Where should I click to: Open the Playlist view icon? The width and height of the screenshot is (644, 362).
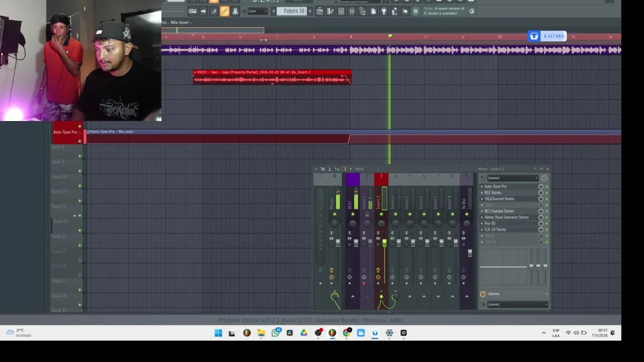tap(319, 11)
